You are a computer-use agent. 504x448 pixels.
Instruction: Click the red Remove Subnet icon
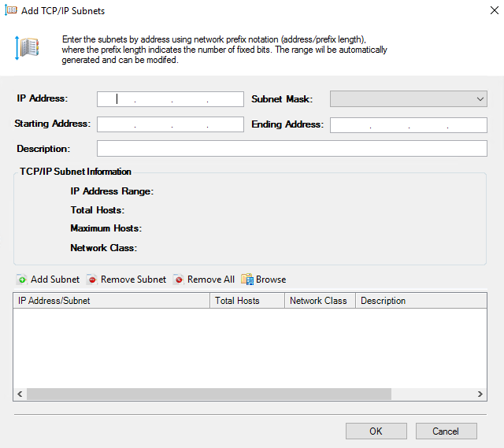coord(91,280)
